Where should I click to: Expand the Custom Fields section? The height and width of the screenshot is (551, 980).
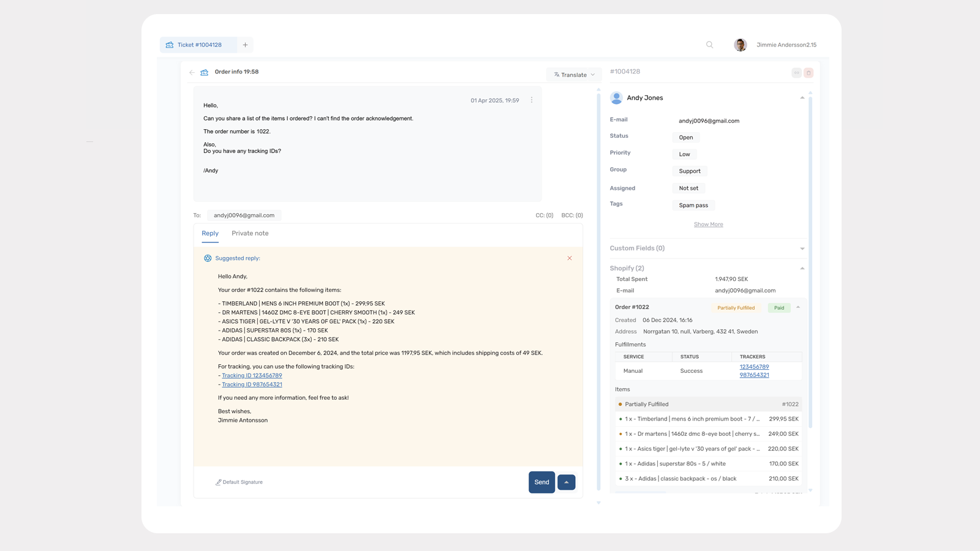pos(802,249)
